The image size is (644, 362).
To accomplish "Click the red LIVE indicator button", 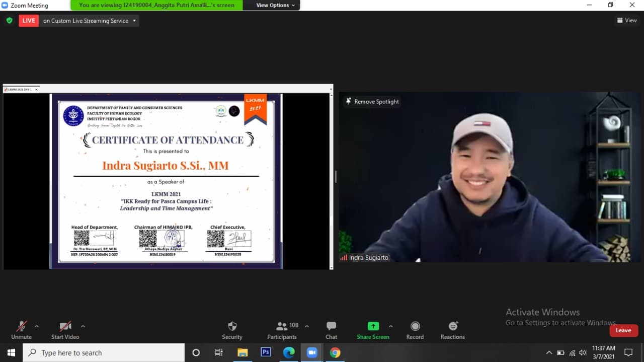I will tap(29, 21).
